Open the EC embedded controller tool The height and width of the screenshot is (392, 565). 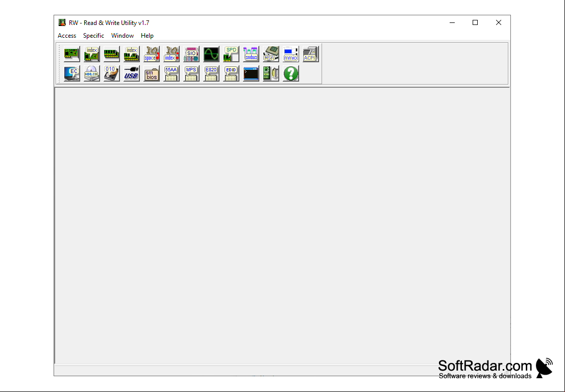click(71, 73)
